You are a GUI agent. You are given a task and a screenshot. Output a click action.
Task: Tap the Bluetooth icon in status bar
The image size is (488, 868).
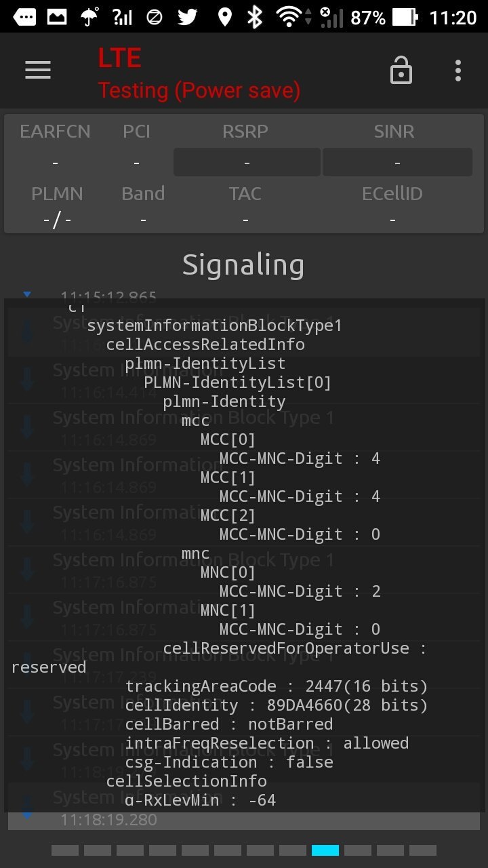[x=255, y=17]
